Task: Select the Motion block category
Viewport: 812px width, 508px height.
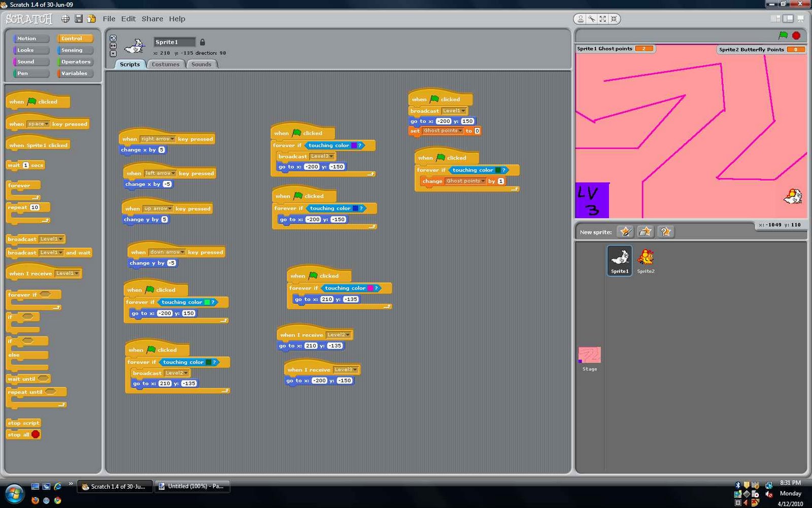Action: (x=26, y=39)
